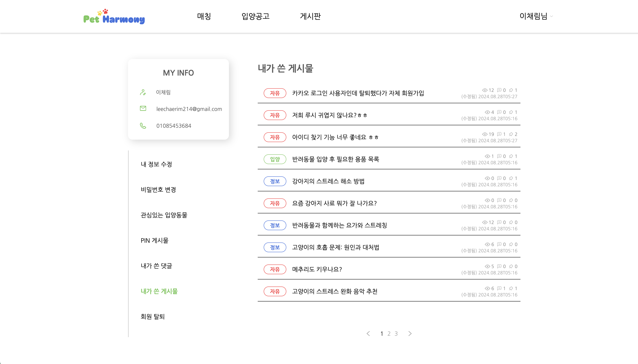Open post 메추리도 키우나요?
Screen dimensions: 638x364
click(317, 269)
